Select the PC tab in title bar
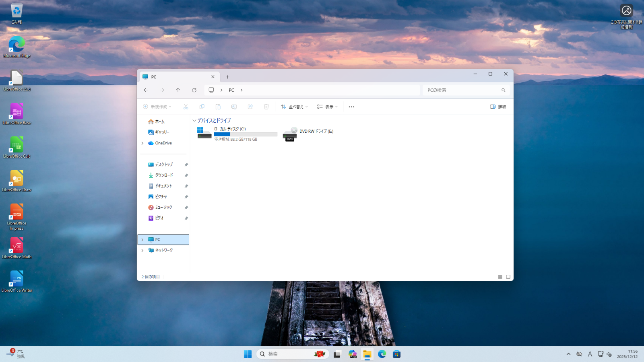Screen dimensions: 644x362 pyautogui.click(x=177, y=77)
